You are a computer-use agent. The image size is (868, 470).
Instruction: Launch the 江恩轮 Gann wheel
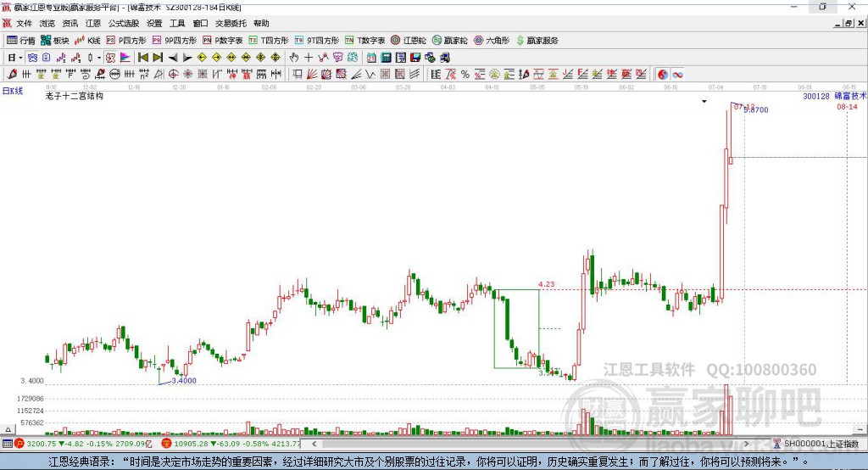coord(409,41)
